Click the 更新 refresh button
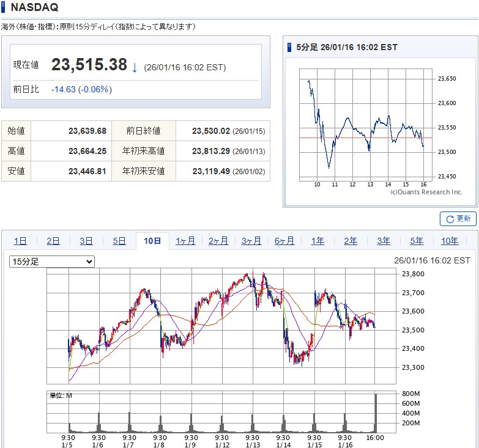 (x=458, y=219)
